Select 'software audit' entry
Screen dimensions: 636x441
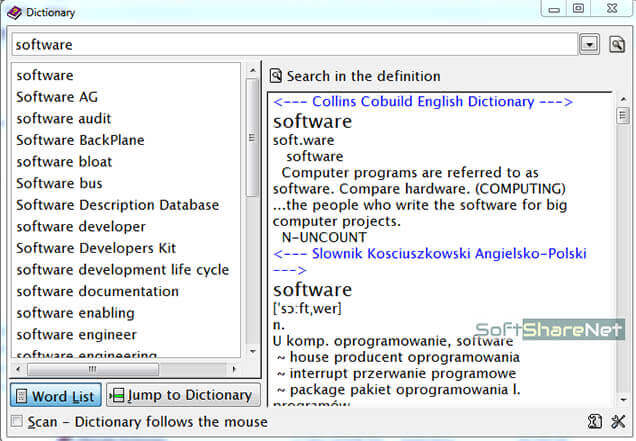click(x=64, y=118)
